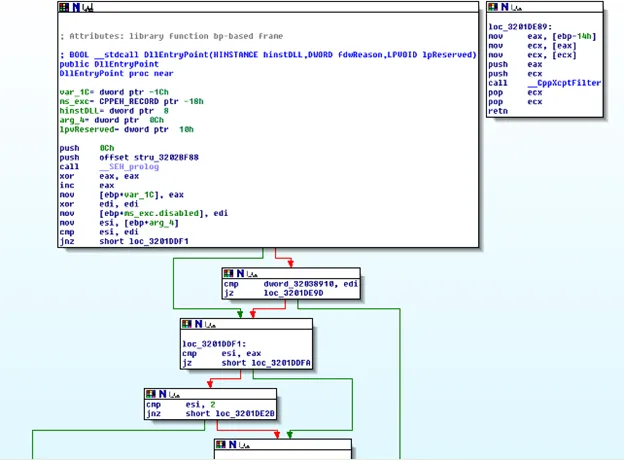Click the xrefs graph icon on loc_3201DDF1 node
Screen dimensions: 624x460
tap(210, 324)
